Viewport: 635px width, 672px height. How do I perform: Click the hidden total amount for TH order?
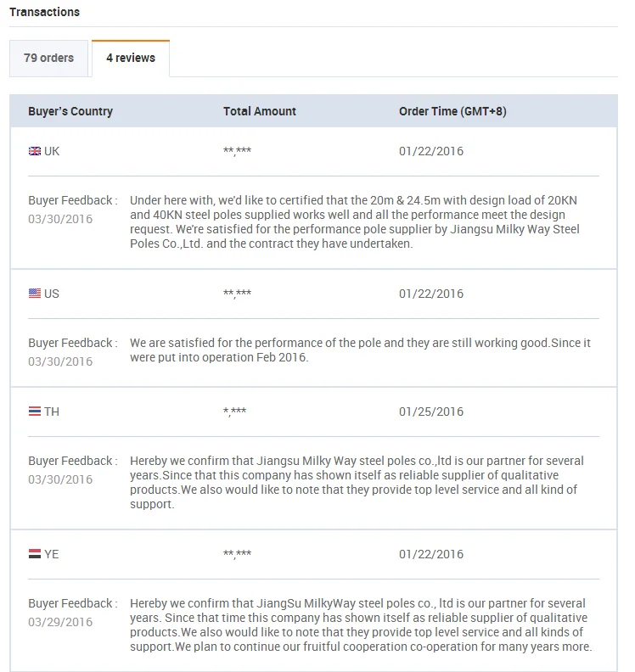[235, 412]
